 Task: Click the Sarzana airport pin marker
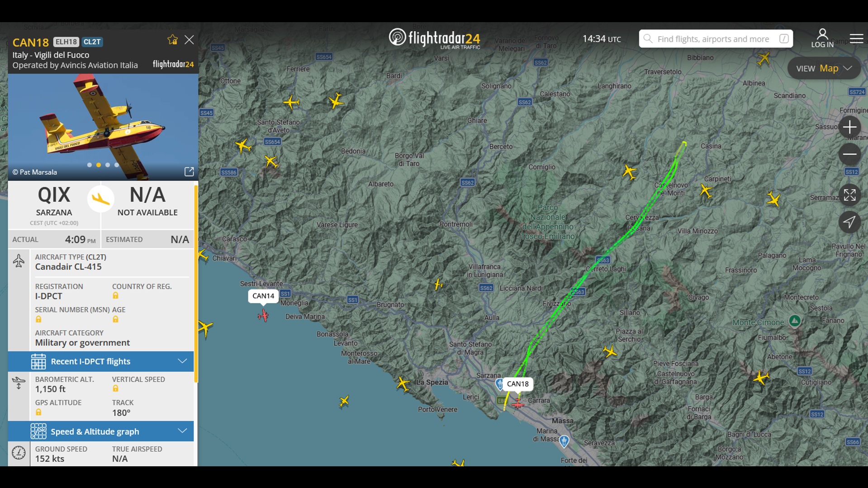(x=499, y=384)
